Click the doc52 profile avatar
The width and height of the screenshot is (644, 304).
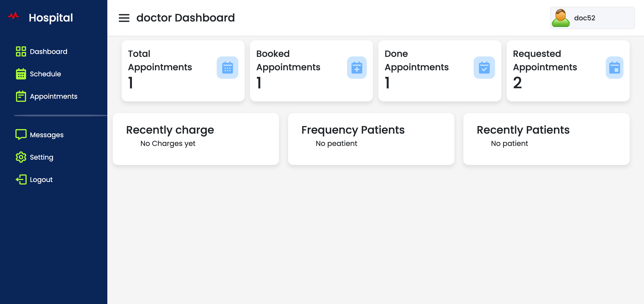561,18
